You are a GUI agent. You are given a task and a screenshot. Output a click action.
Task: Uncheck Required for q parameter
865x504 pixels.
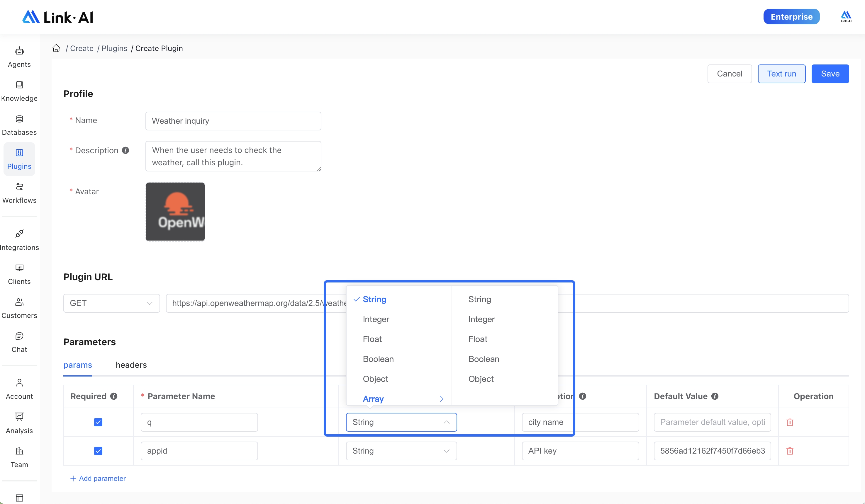(98, 422)
